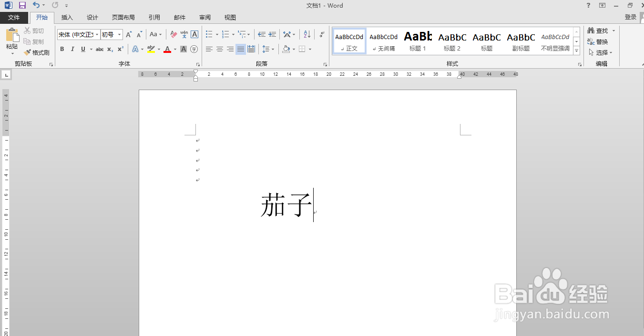Apply red font color
644x336 pixels.
(167, 49)
